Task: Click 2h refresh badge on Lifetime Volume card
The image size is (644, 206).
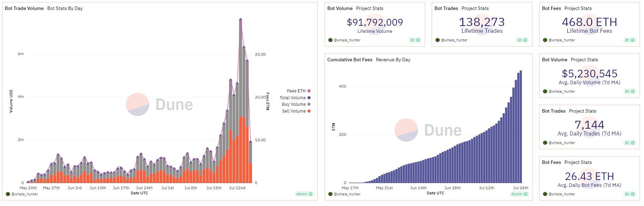Action: pyautogui.click(x=415, y=40)
